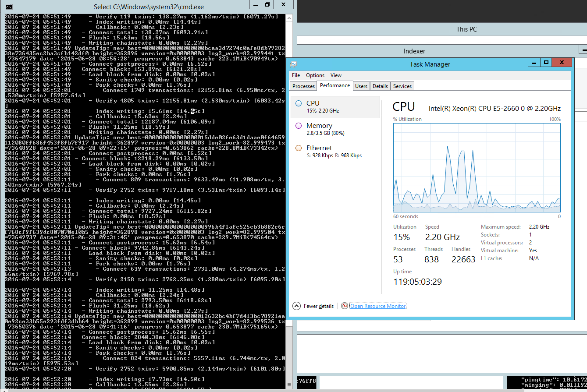Image resolution: width=587 pixels, height=392 pixels.
Task: Go to the Details tab
Action: pos(380,86)
